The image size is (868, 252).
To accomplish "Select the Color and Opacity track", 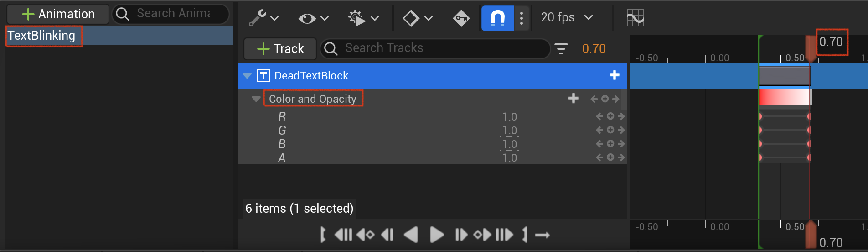I will [x=313, y=99].
